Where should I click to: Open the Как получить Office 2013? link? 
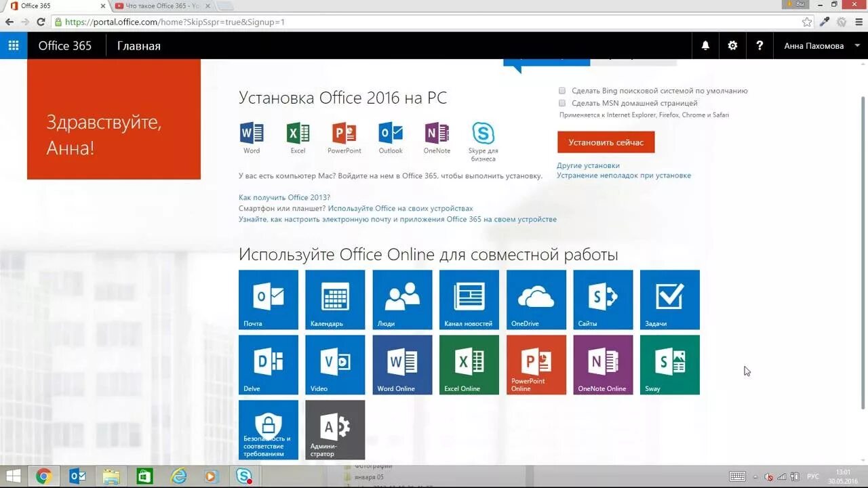[x=284, y=197]
